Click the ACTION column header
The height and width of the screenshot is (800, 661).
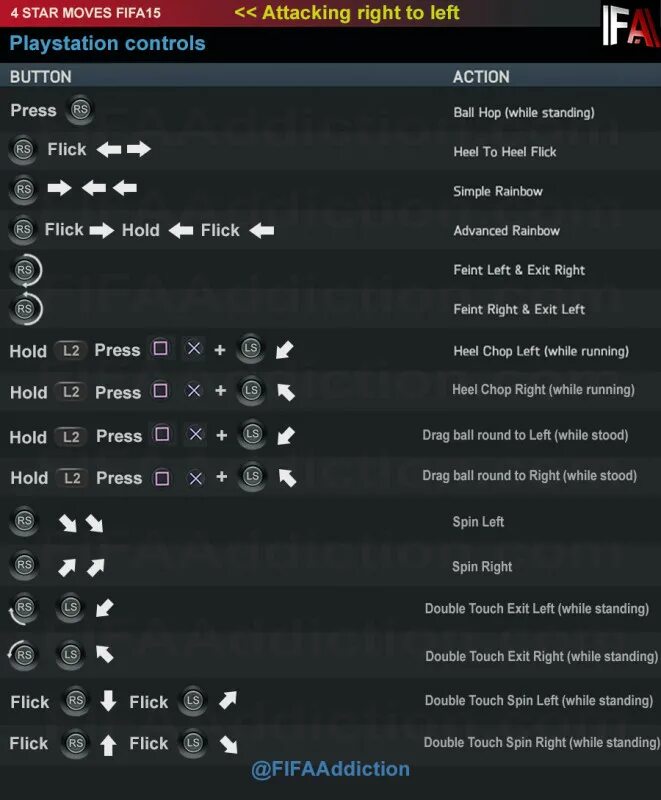pyautogui.click(x=481, y=77)
